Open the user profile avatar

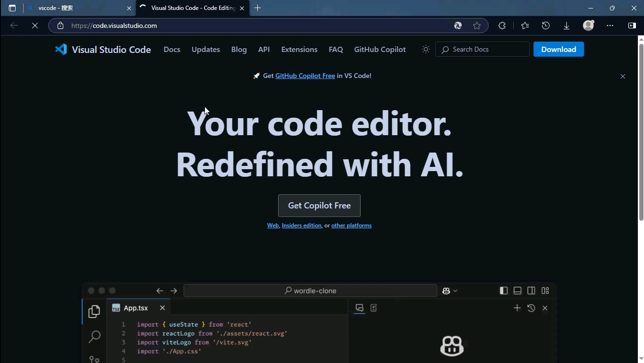[588, 26]
